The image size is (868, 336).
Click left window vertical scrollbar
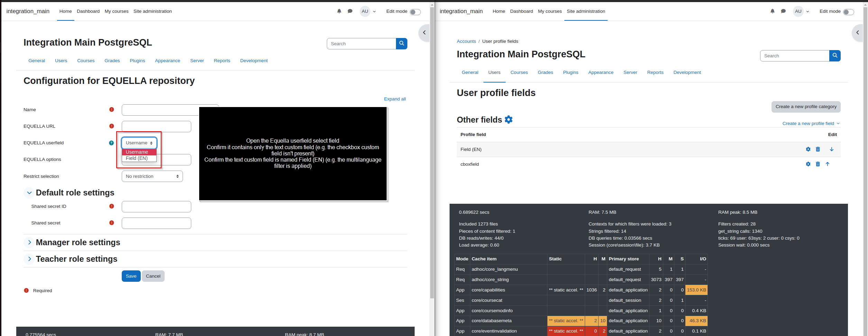432,152
